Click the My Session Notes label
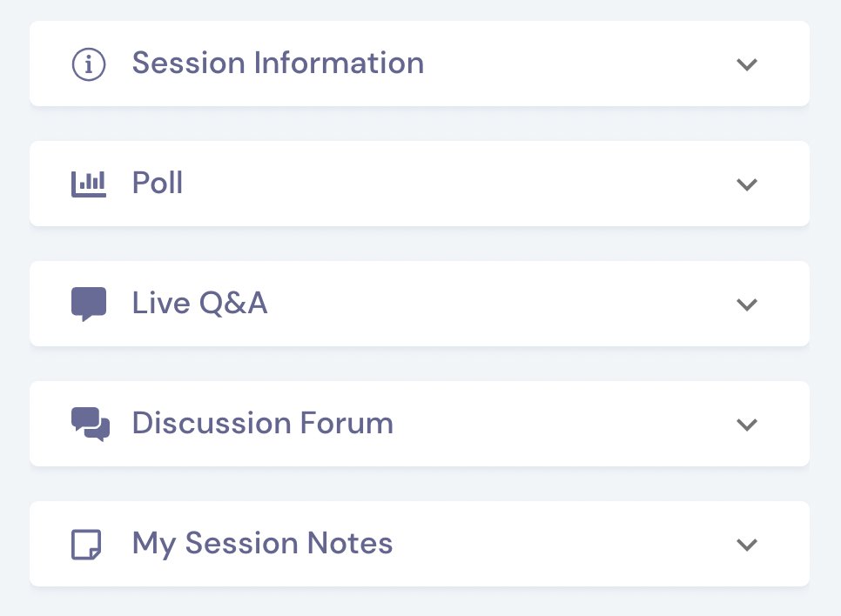Viewport: 841px width, 616px height. 262,544
